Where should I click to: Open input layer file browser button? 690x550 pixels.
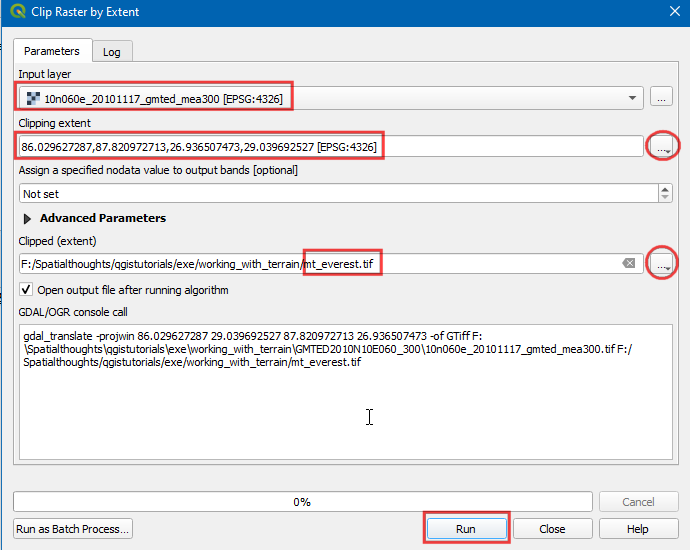660,97
